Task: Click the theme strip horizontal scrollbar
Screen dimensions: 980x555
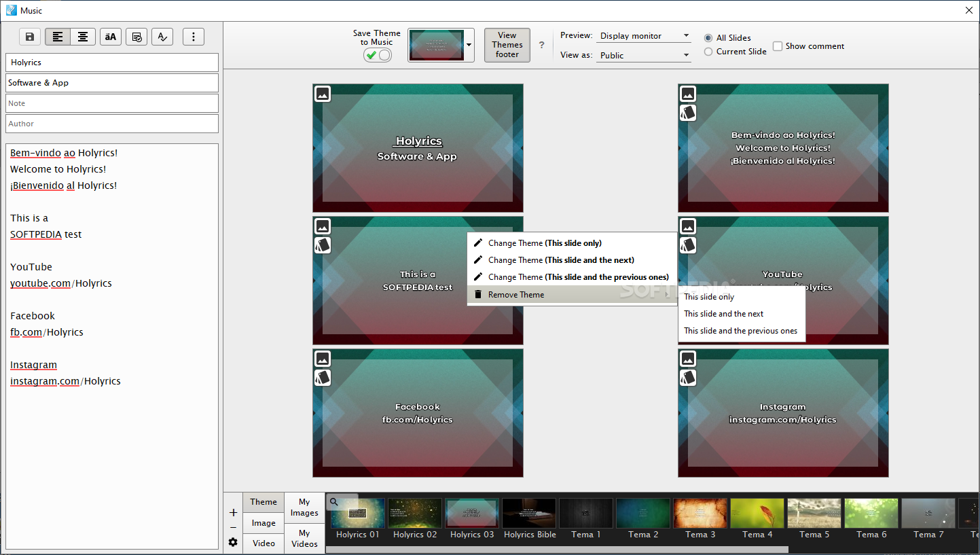Action: [557, 550]
